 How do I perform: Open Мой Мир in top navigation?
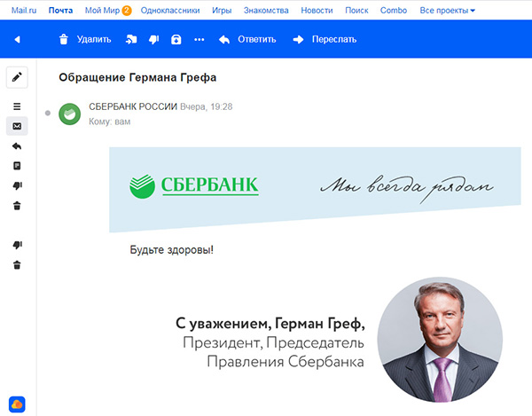pos(102,11)
